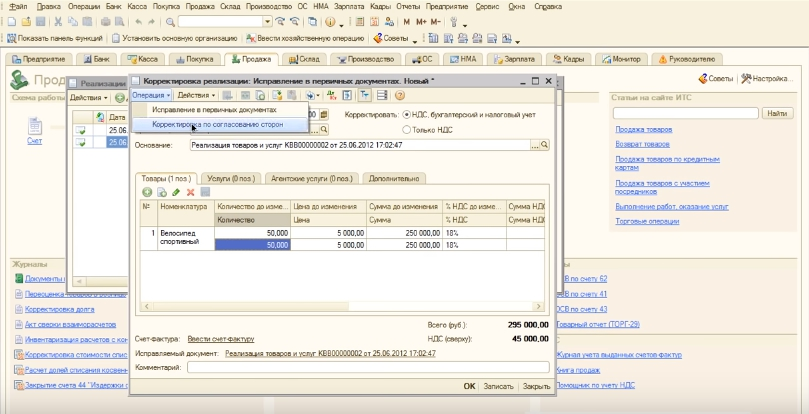Click the M+ memory button in main toolbar
809x414 pixels.
click(421, 21)
